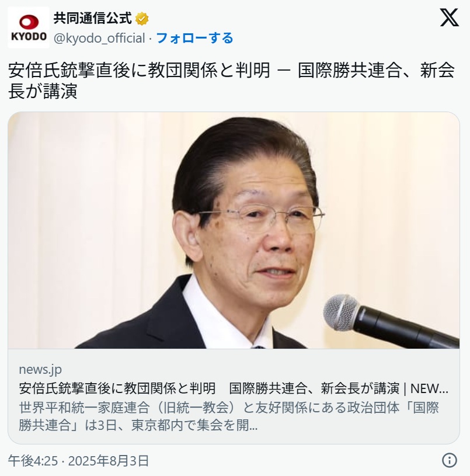Follow the account via フォローする

coord(194,38)
